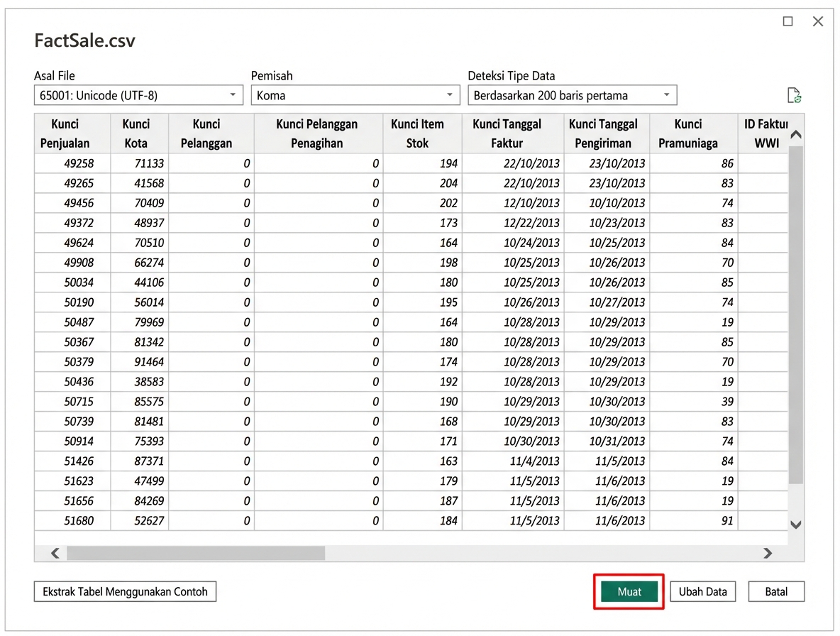
Task: Click the down arrow on vertical scrollbar
Action: [795, 525]
